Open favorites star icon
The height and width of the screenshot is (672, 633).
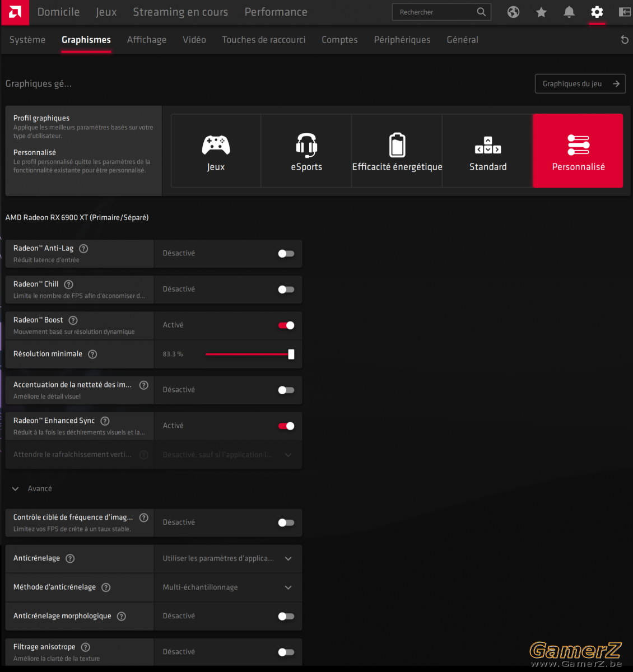[x=541, y=12]
